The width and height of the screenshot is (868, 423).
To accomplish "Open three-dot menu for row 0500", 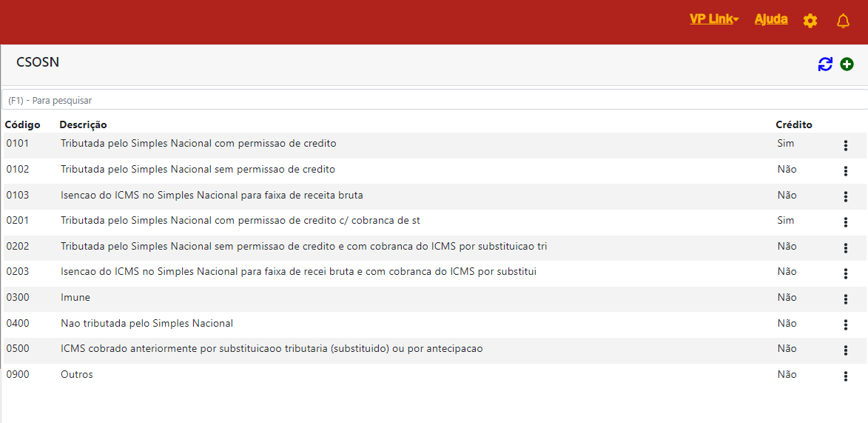I will [x=845, y=350].
